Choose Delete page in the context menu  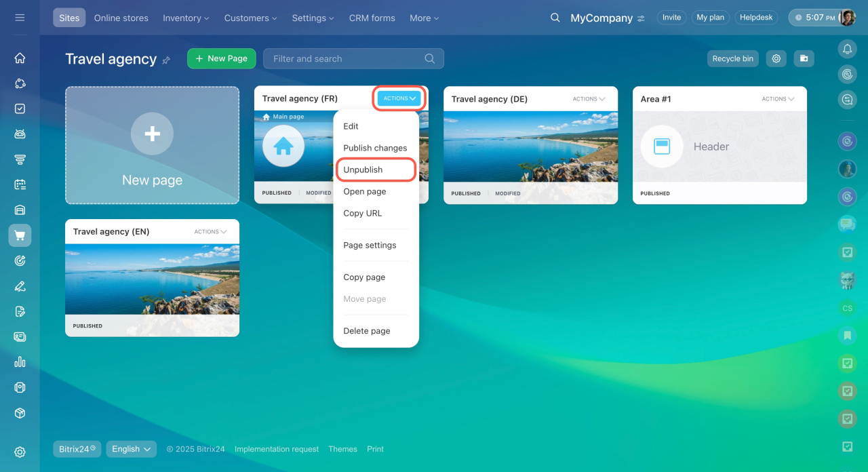[x=366, y=331]
